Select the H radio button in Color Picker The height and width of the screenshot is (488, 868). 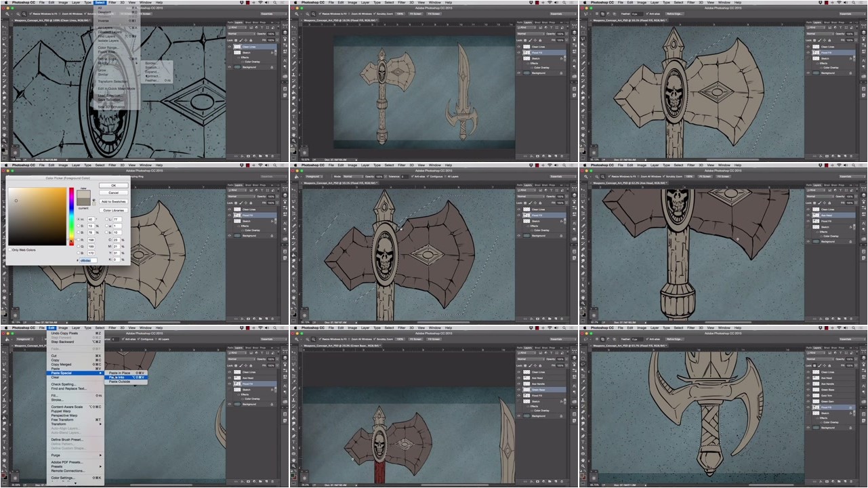point(78,220)
